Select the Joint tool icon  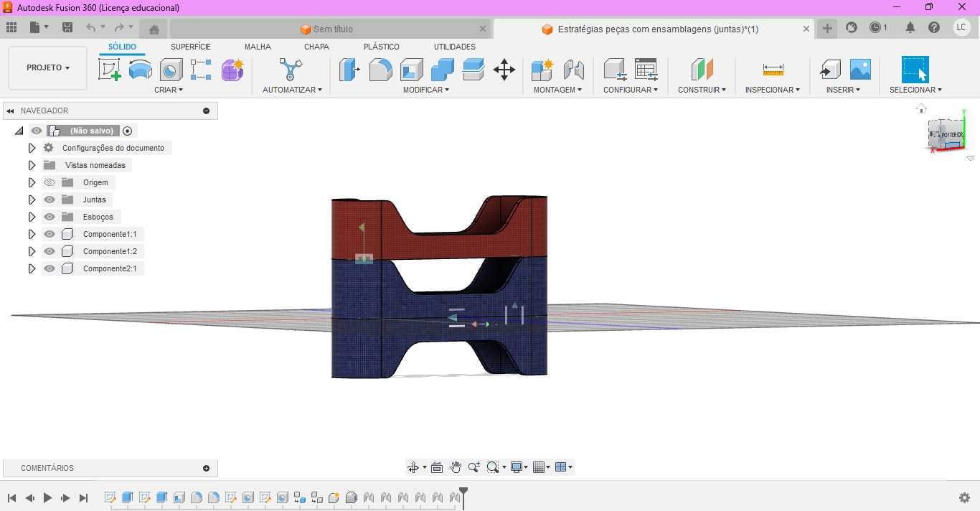click(x=573, y=70)
